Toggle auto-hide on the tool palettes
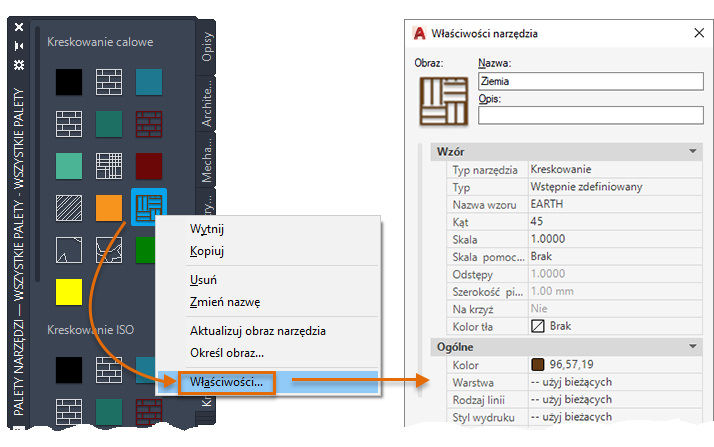Image resolution: width=714 pixels, height=447 pixels. point(19,46)
